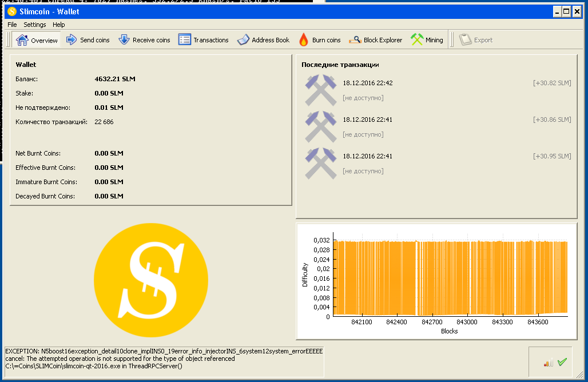Click the Receive coins down-arrow icon
Viewport: 588px width, 382px height.
124,39
